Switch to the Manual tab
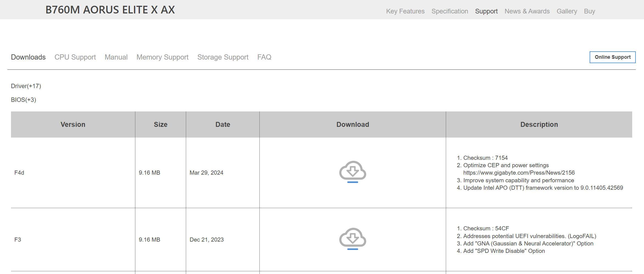This screenshot has width=644, height=274. (x=116, y=57)
